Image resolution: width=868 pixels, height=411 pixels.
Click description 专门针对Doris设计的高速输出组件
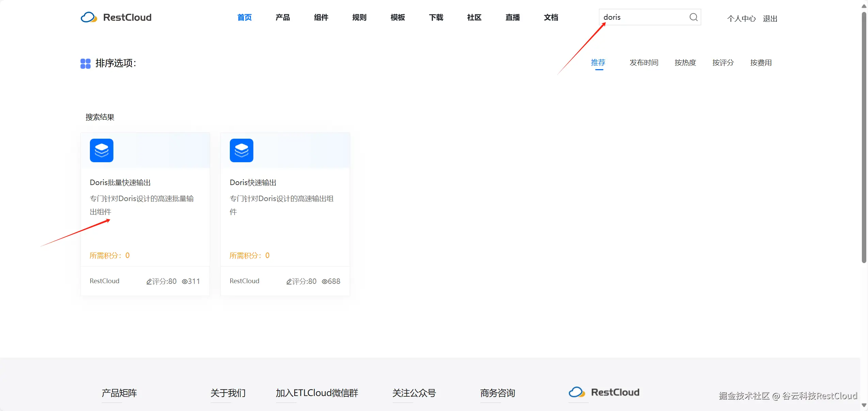tap(282, 205)
